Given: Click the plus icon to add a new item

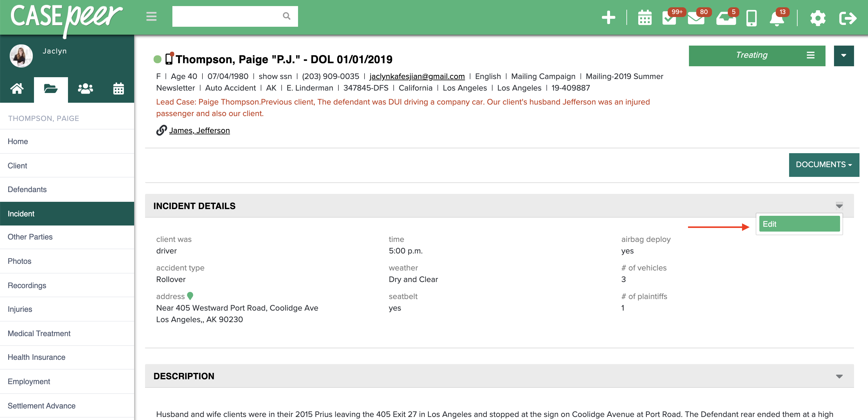Looking at the screenshot, I should click(609, 18).
